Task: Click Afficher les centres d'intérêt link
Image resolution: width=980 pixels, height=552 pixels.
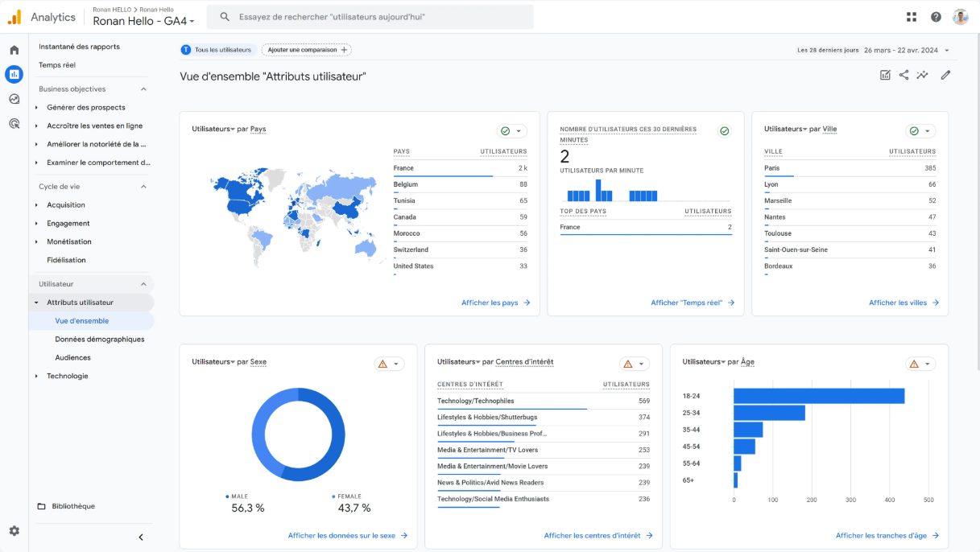Action: tap(598, 535)
